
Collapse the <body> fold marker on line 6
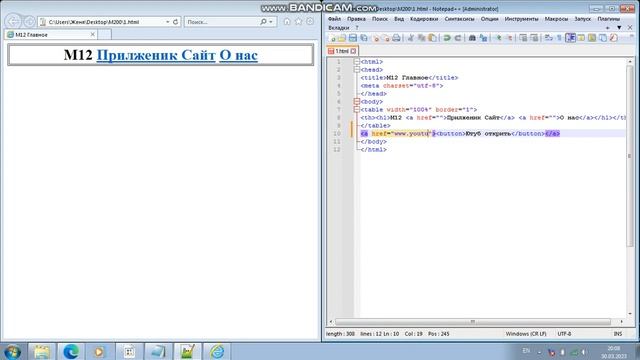(357, 102)
